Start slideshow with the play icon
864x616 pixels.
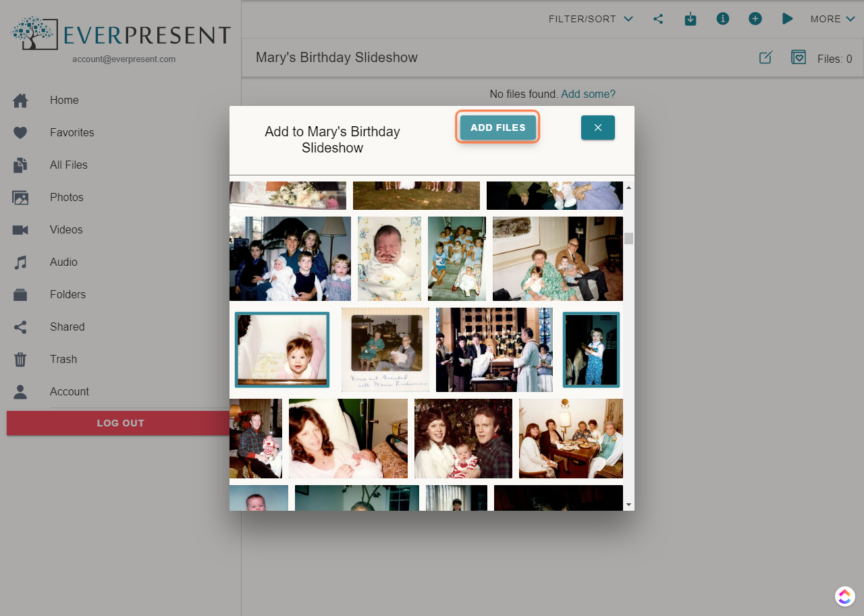tap(787, 19)
